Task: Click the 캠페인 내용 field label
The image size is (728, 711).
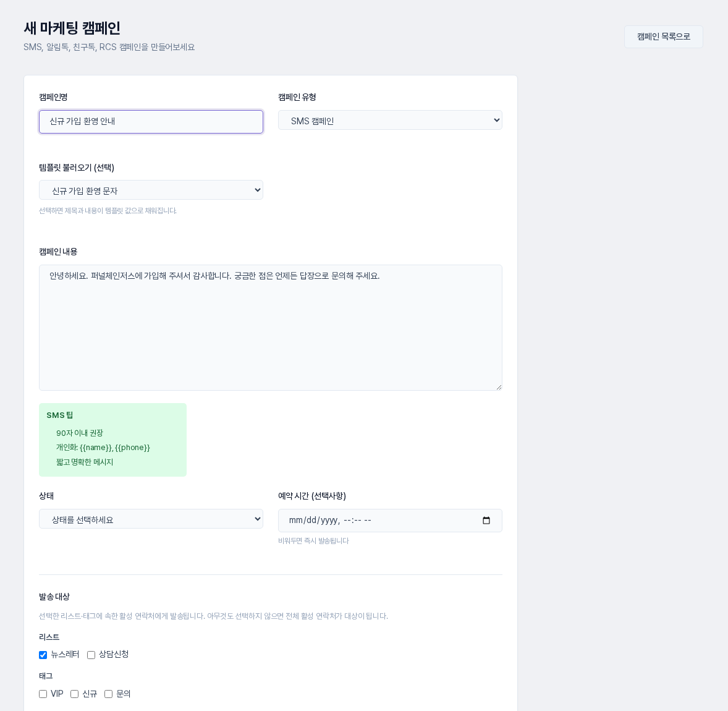Action: point(58,252)
